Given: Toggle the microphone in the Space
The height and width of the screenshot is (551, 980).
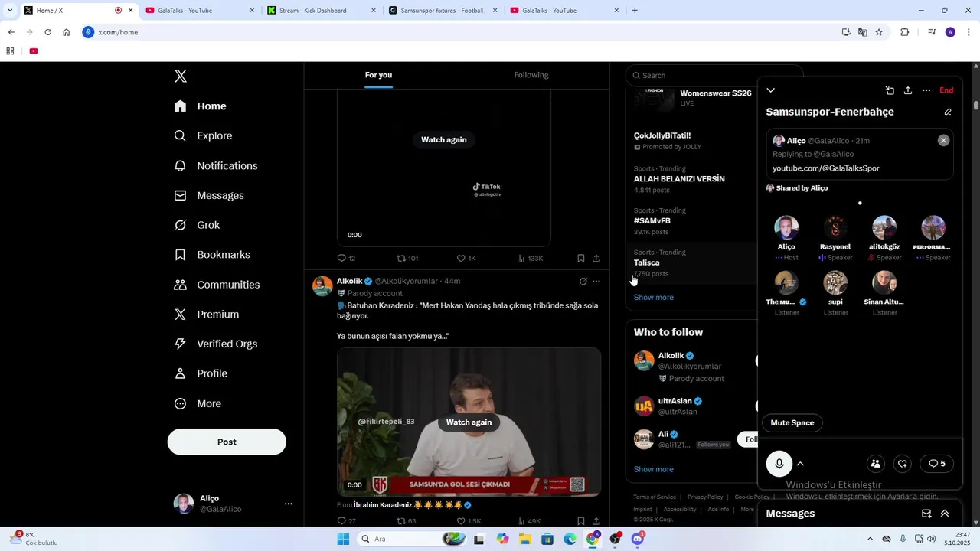Looking at the screenshot, I should tap(779, 464).
